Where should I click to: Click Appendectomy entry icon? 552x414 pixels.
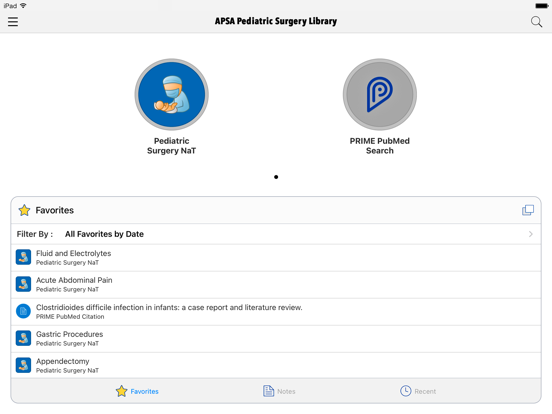point(23,365)
